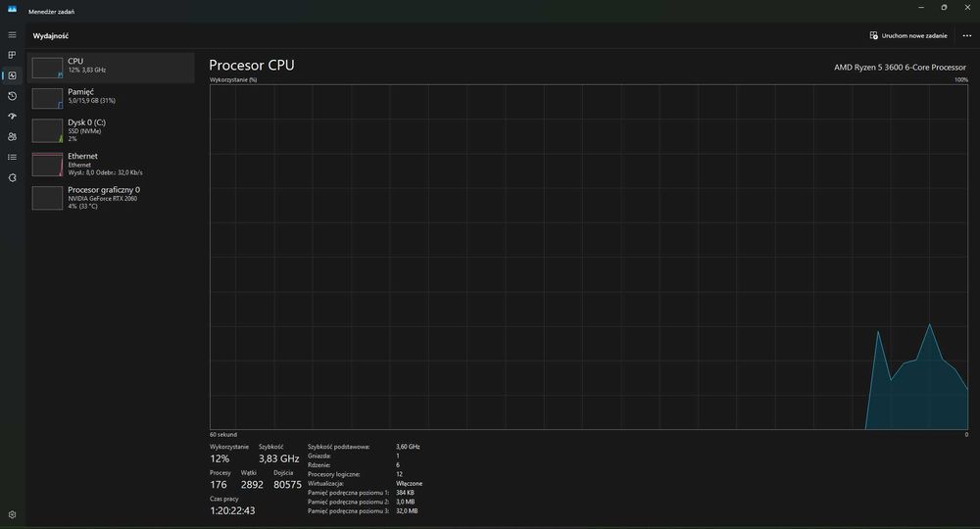Click 'Uruchom nowe zadanie' button

tap(908, 35)
